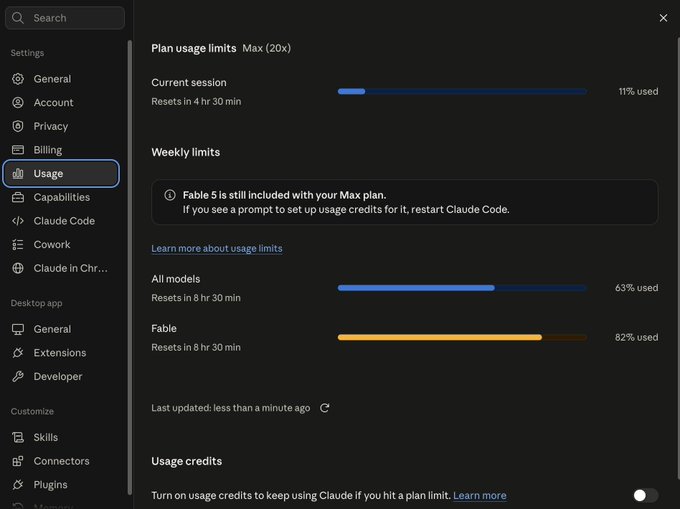Click the 'Usage credits' heading
680x509 pixels.
tap(186, 461)
